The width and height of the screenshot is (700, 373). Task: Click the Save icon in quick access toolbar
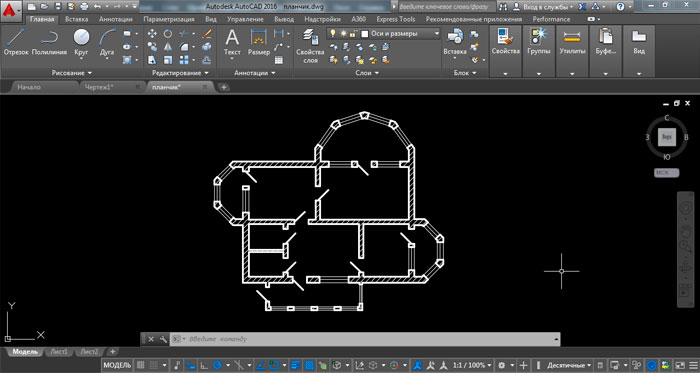pos(58,7)
